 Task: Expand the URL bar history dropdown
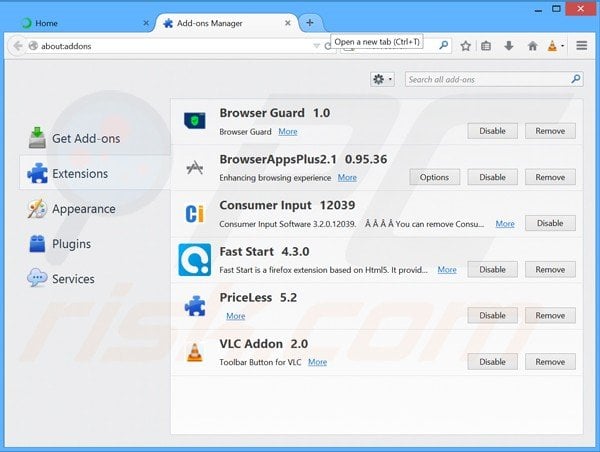click(316, 46)
